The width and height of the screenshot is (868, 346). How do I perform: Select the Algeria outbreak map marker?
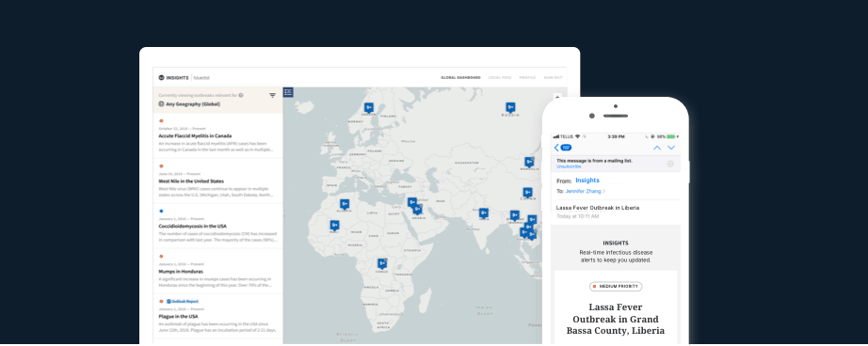click(345, 204)
